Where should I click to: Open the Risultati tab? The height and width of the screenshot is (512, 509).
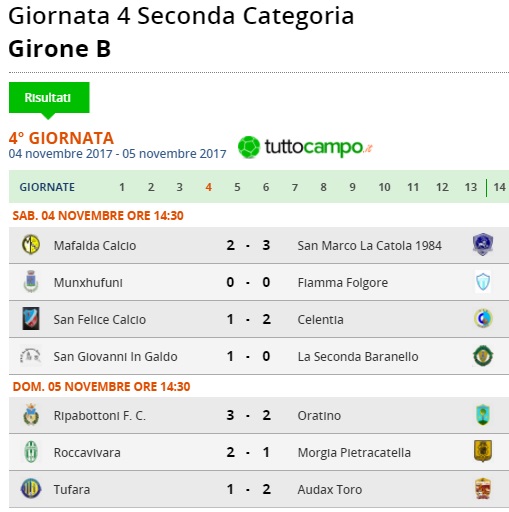(x=49, y=98)
